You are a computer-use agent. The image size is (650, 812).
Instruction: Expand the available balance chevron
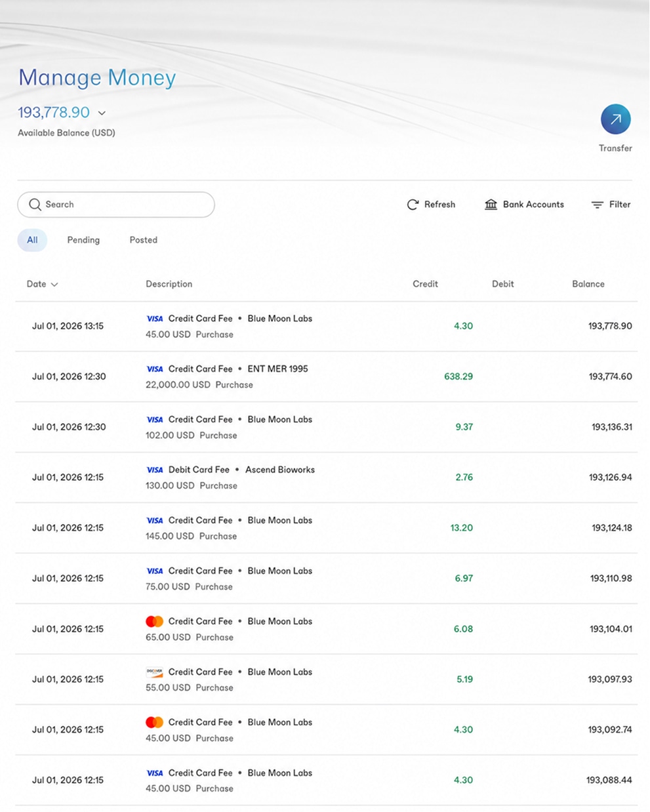click(102, 113)
